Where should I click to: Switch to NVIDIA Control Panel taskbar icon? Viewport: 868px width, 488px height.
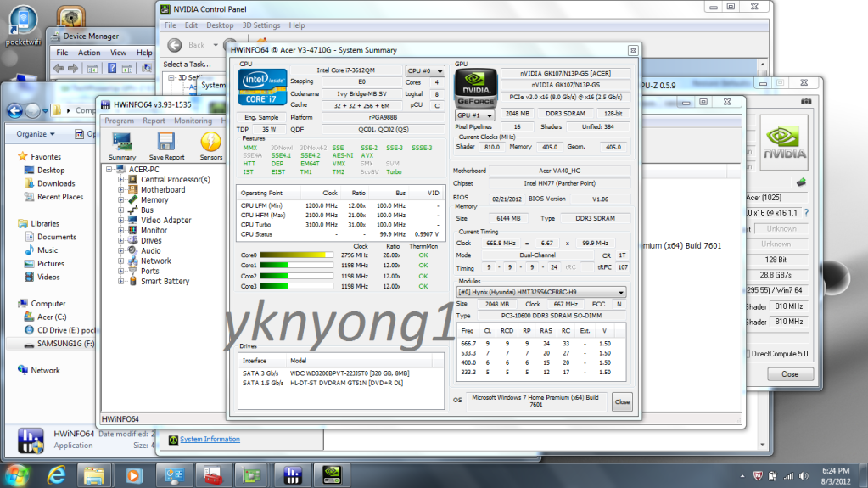point(332,475)
